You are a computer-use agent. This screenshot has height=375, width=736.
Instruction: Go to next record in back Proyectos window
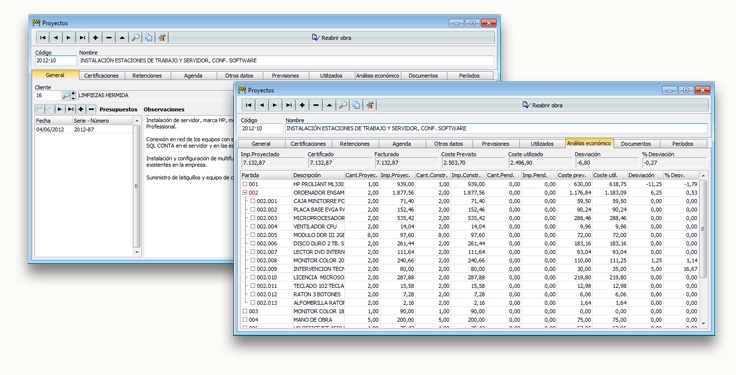click(69, 38)
